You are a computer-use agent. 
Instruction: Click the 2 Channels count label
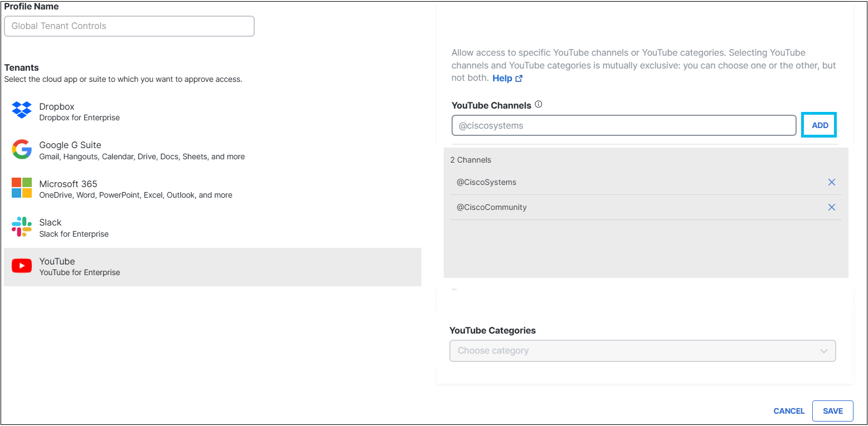pyautogui.click(x=471, y=160)
